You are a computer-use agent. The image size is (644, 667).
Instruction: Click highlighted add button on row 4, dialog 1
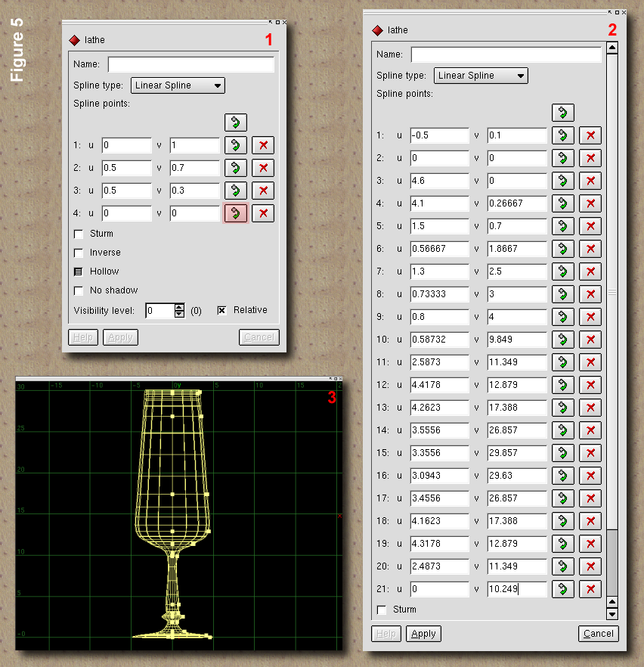[x=236, y=213]
